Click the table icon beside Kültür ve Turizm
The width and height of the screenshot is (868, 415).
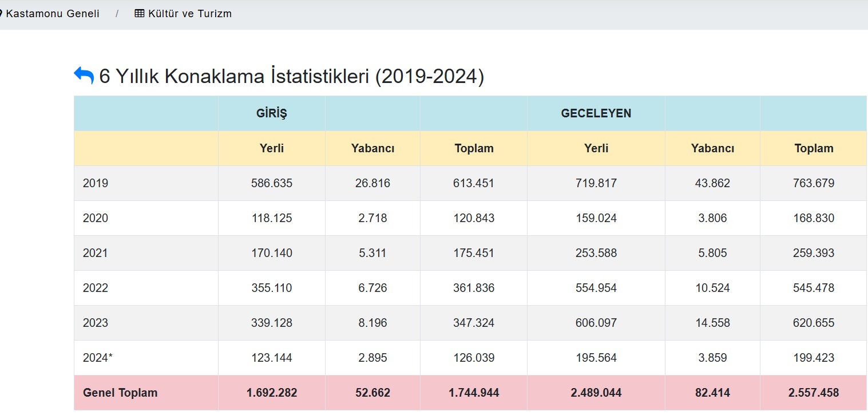coord(140,13)
